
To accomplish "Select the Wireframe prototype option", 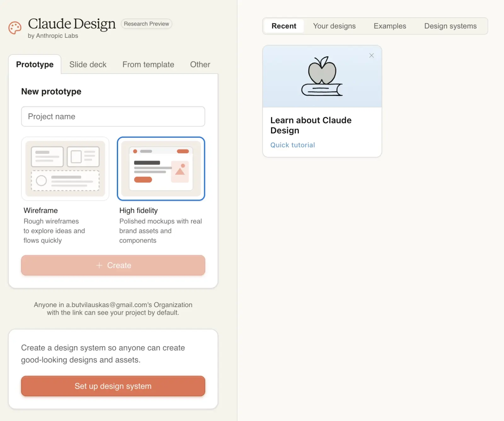I will (65, 169).
